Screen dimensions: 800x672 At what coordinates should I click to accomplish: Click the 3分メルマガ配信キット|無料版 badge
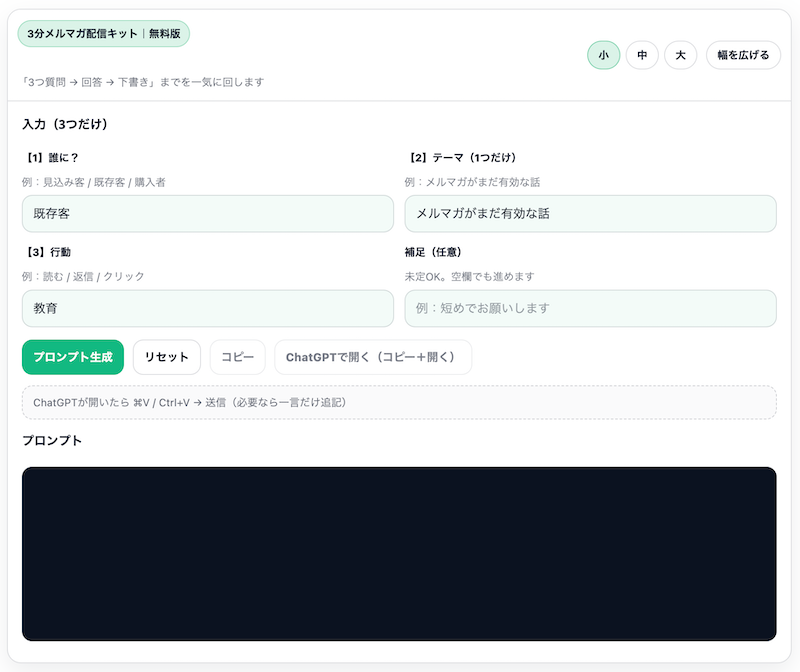coord(103,33)
